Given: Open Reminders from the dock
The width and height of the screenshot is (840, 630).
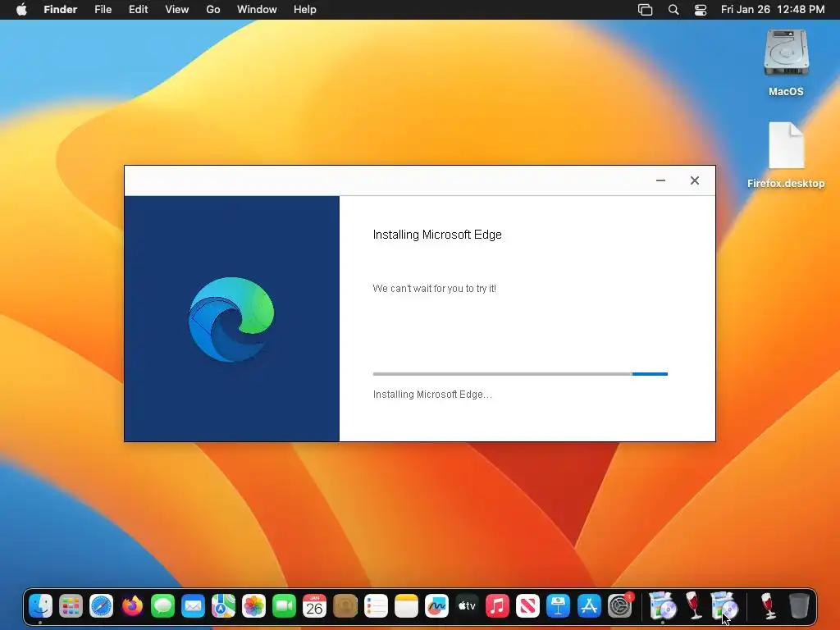Looking at the screenshot, I should pyautogui.click(x=376, y=606).
